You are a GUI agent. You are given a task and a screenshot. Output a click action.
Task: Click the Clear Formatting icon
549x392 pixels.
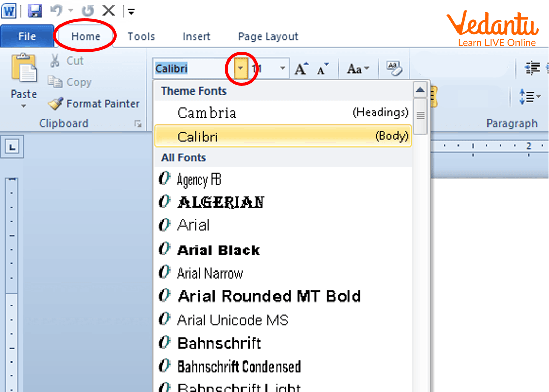[394, 68]
